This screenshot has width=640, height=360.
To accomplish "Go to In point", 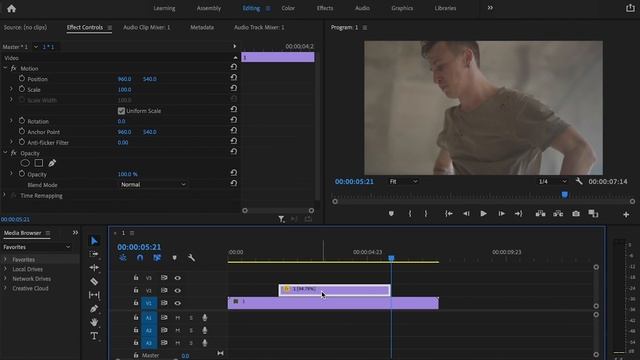I will [x=449, y=213].
